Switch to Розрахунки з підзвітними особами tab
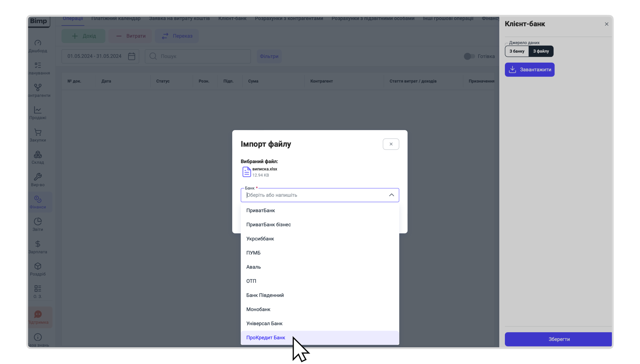640x364 pixels. pyautogui.click(x=373, y=18)
